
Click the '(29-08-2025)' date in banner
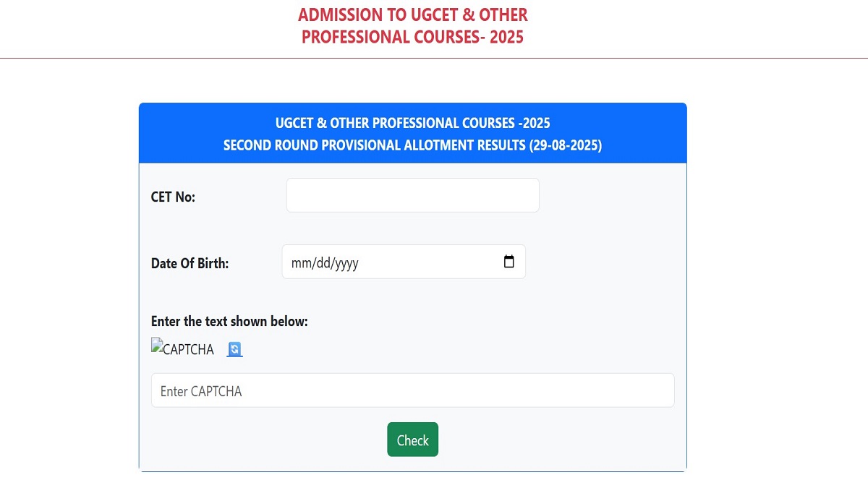[x=565, y=145]
